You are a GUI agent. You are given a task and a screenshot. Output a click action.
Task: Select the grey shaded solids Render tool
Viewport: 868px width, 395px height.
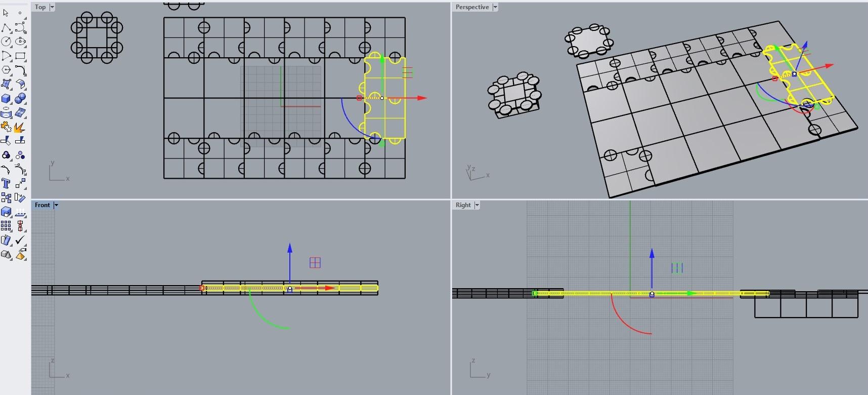(6, 254)
